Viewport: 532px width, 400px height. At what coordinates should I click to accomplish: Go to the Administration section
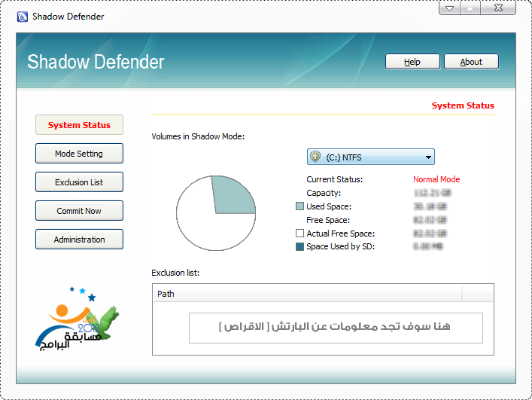click(x=79, y=240)
